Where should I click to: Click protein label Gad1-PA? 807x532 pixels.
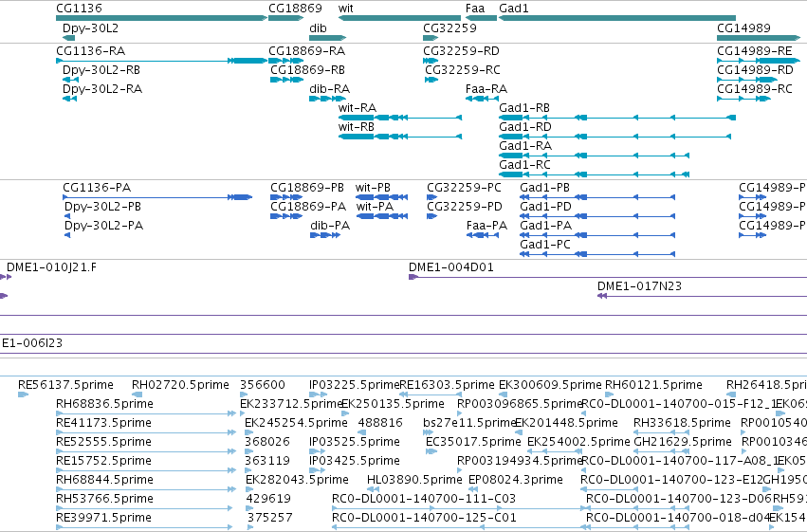545,226
